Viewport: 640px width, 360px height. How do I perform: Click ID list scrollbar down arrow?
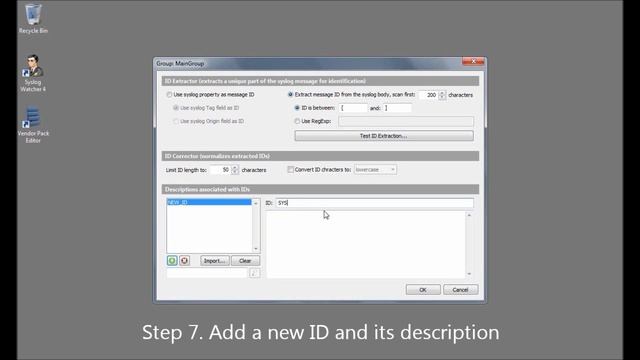(x=256, y=249)
